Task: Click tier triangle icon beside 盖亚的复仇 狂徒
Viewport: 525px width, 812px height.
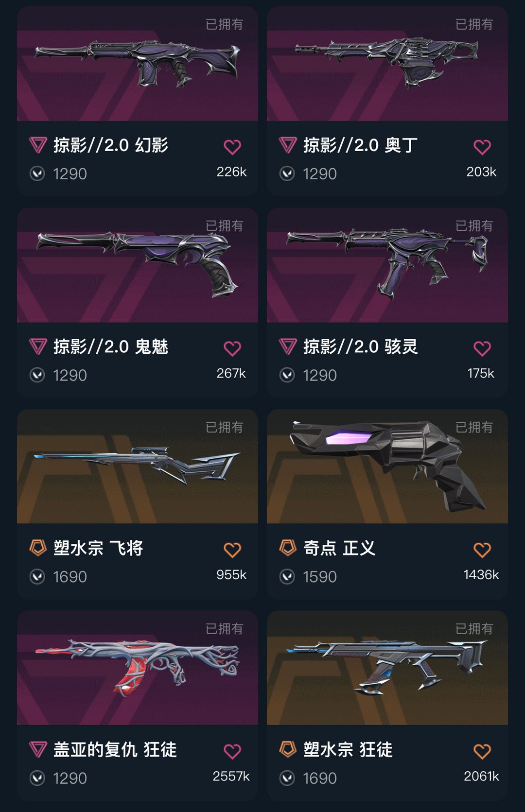Action: point(38,749)
